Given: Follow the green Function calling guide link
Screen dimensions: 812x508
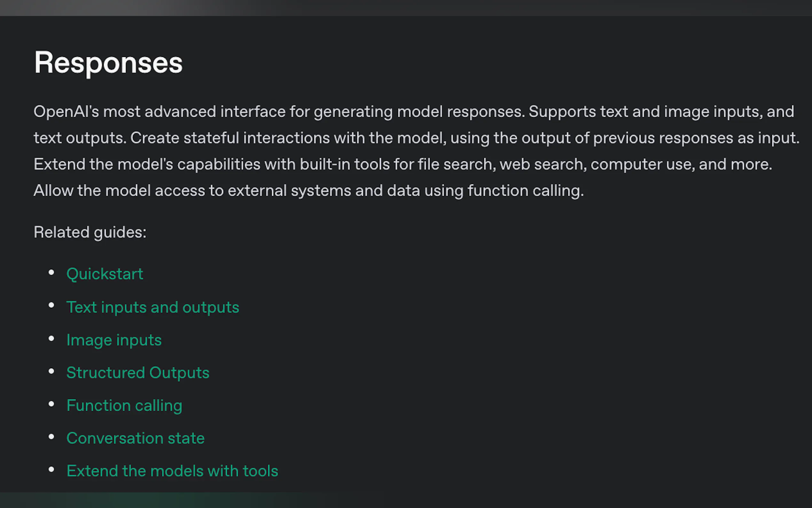Looking at the screenshot, I should (x=124, y=406).
